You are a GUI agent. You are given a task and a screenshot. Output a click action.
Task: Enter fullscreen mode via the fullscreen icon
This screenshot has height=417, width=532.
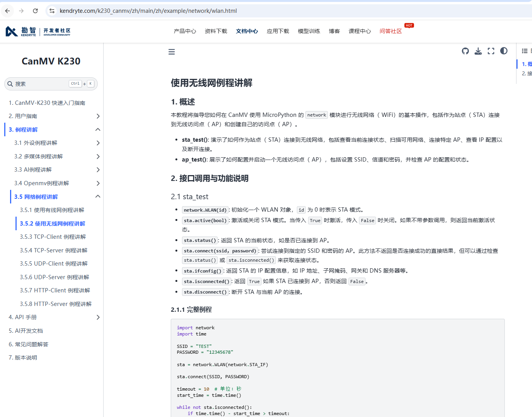coord(491,51)
